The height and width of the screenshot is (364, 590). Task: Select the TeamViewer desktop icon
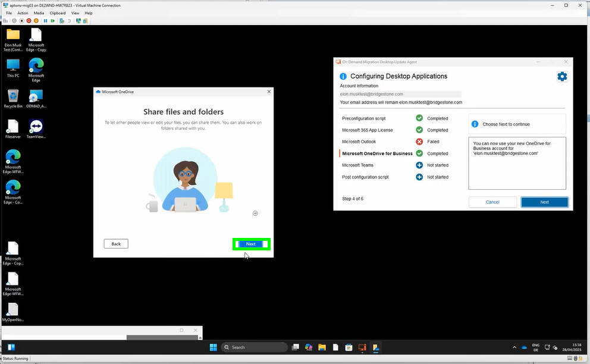[x=36, y=129]
